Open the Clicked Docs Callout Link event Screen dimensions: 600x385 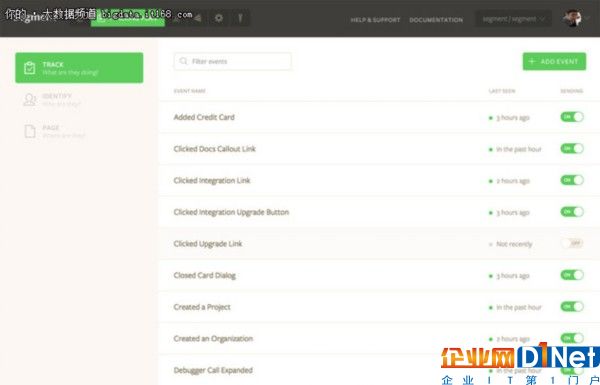click(x=215, y=149)
